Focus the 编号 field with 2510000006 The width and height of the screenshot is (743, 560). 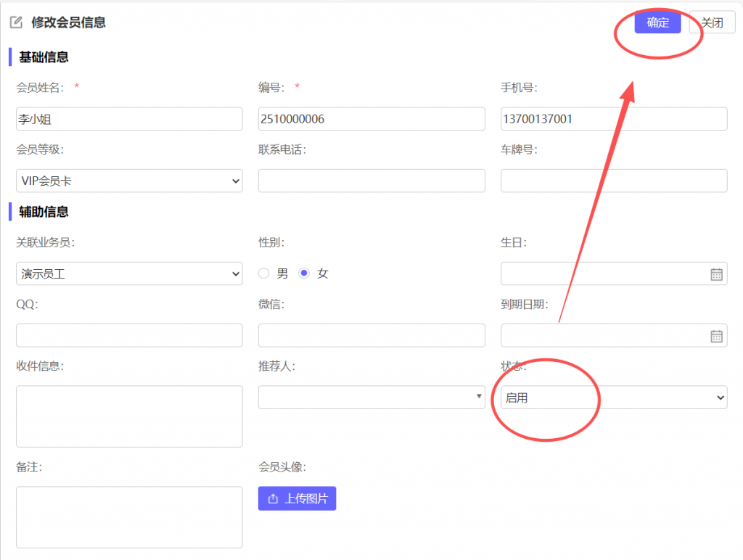(x=371, y=119)
